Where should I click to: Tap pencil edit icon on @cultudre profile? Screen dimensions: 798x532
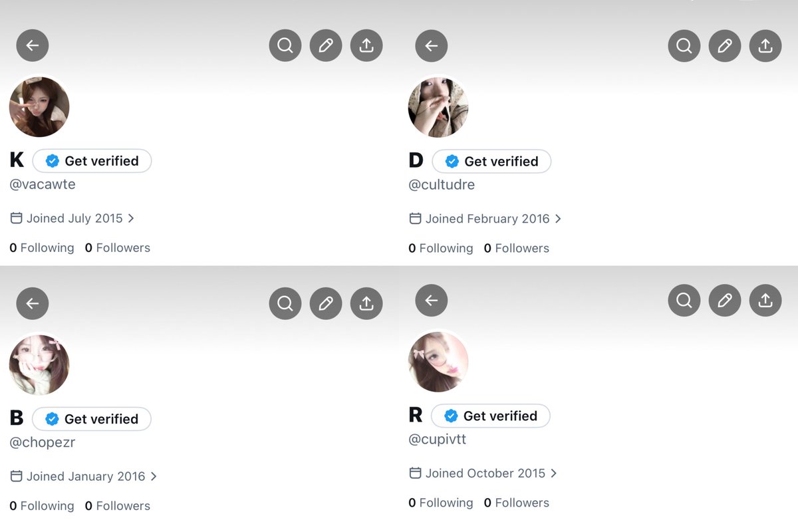(x=725, y=46)
